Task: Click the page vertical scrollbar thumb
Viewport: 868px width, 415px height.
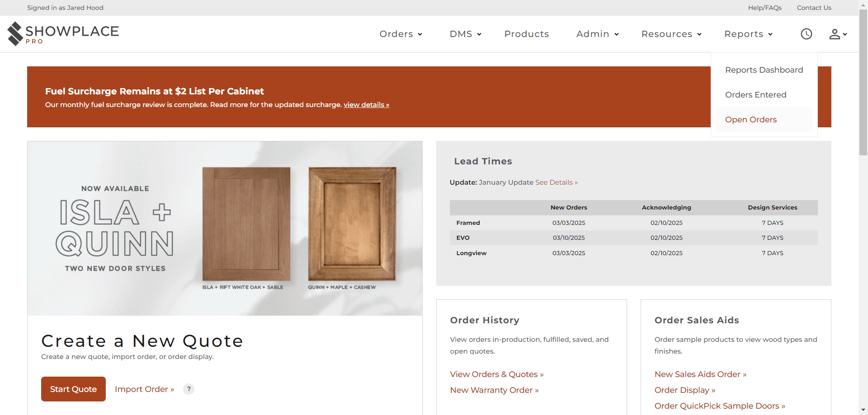Action: [863, 82]
